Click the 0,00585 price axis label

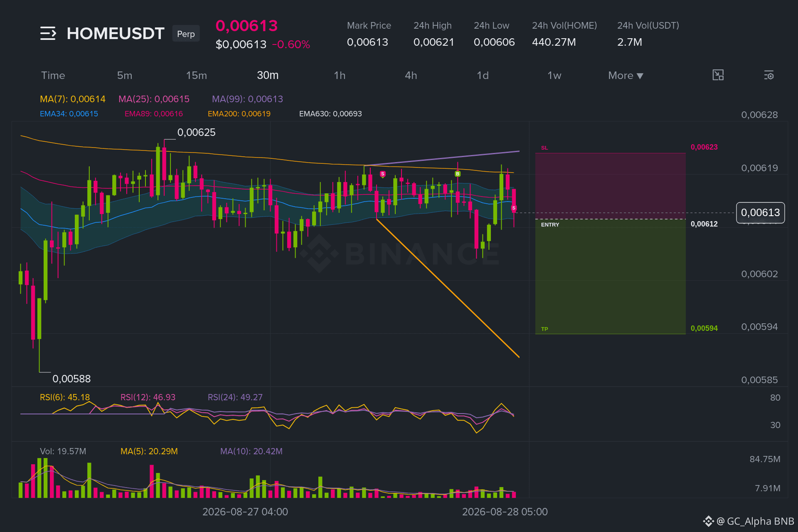pyautogui.click(x=759, y=380)
